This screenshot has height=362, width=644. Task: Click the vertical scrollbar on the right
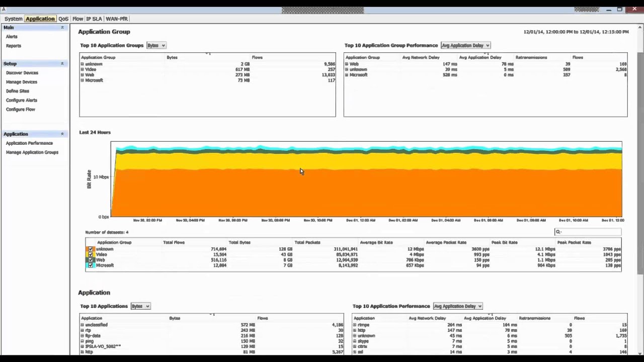tap(640, 163)
